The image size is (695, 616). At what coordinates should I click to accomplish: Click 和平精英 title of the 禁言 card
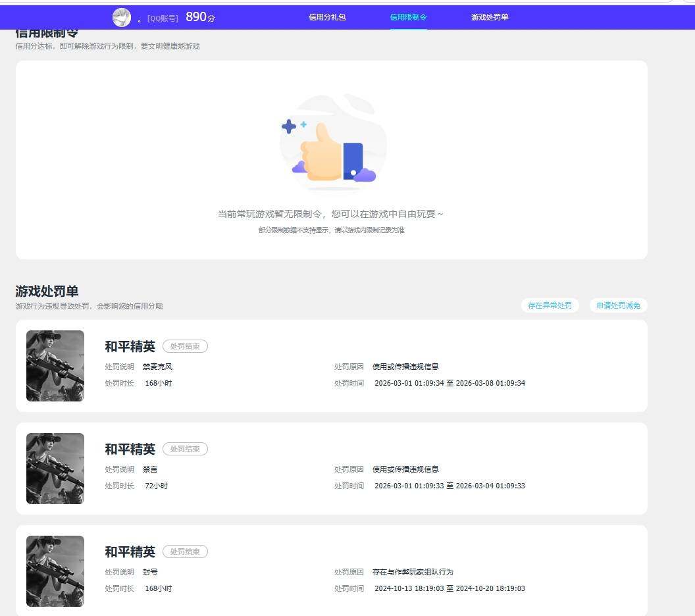point(130,449)
